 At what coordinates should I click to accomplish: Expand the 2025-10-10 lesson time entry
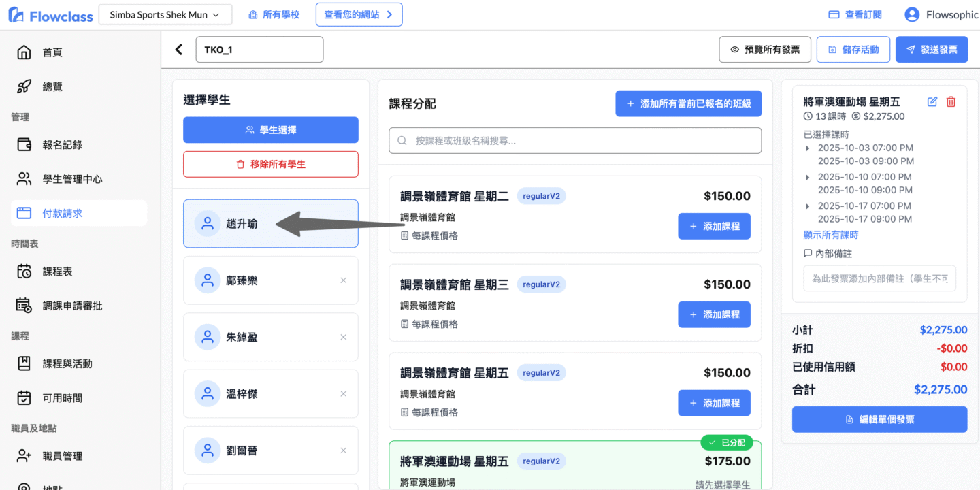point(808,177)
